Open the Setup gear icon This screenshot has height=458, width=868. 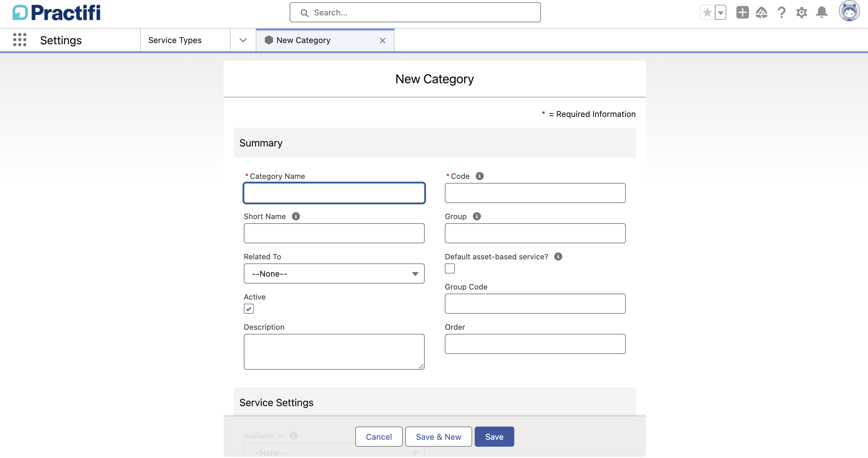[802, 13]
